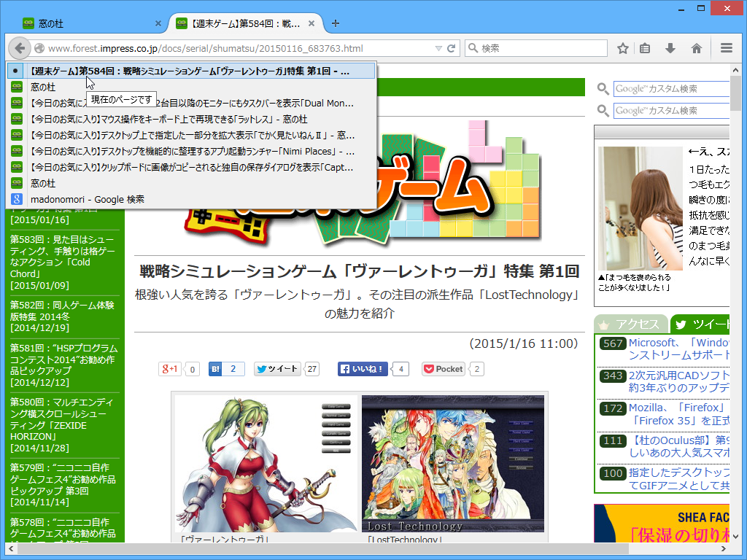Open history entry about Dual Mon…

pos(191,103)
